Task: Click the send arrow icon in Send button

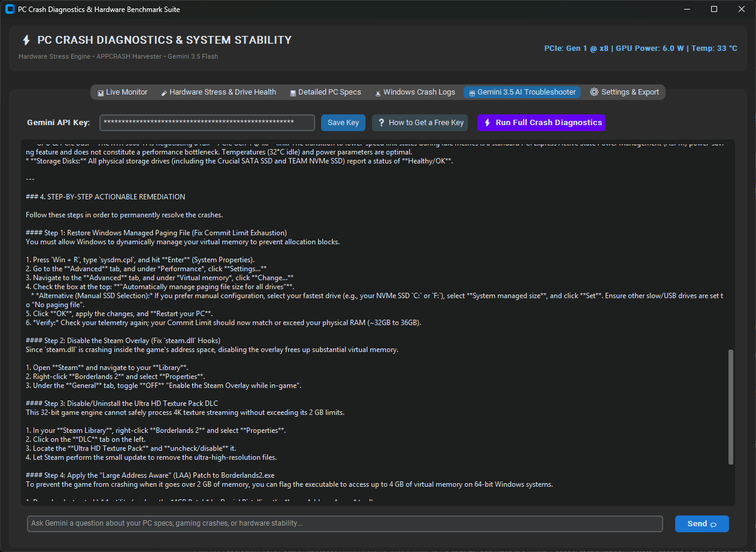Action: point(713,524)
